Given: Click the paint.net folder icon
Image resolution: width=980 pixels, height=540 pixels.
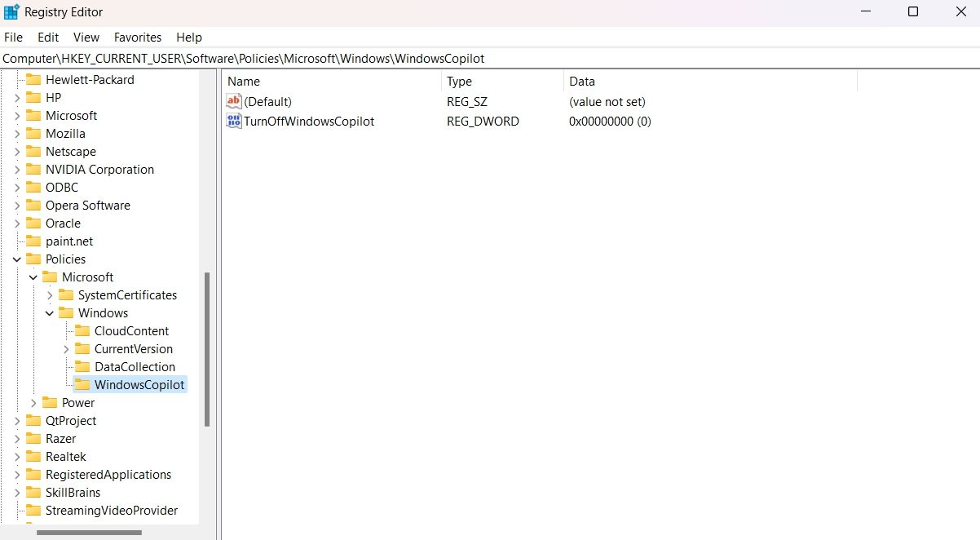Looking at the screenshot, I should (33, 241).
